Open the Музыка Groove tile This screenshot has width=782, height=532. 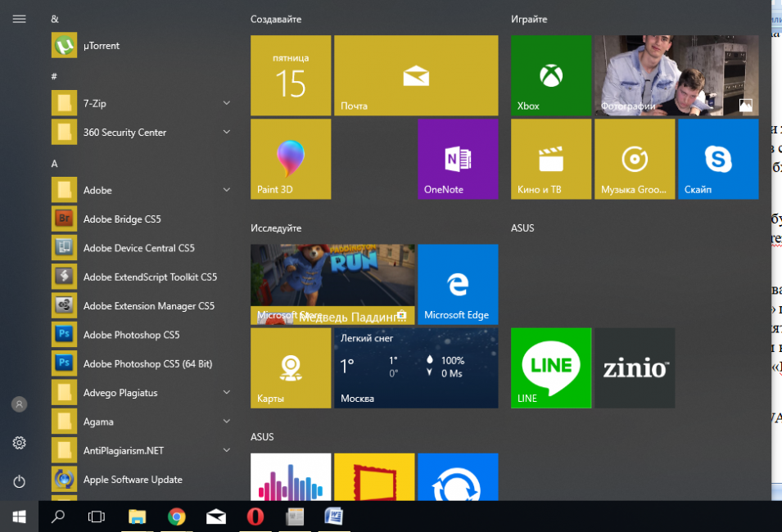click(635, 159)
